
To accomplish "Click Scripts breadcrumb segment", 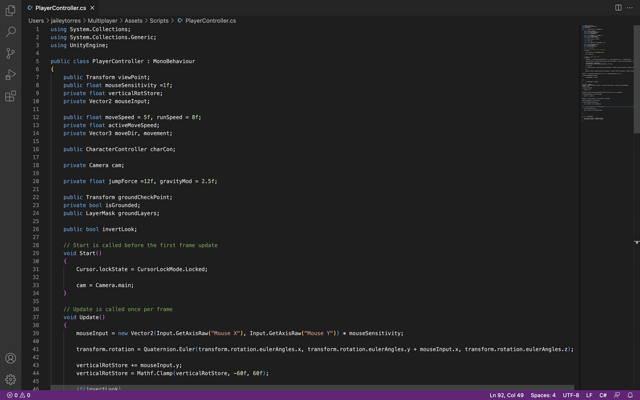I will 159,20.
